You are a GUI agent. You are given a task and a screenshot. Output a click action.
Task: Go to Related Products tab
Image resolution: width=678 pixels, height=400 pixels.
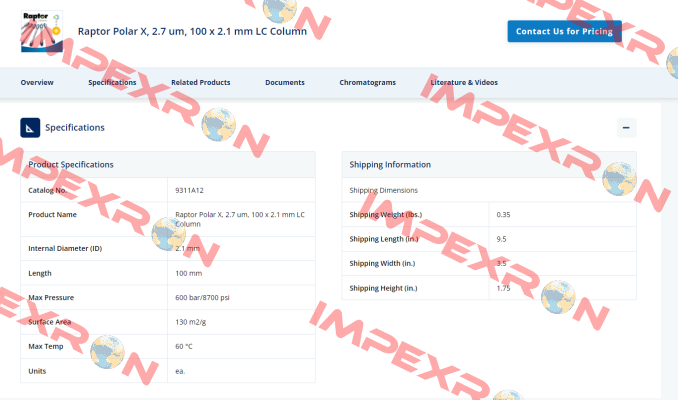coord(201,82)
